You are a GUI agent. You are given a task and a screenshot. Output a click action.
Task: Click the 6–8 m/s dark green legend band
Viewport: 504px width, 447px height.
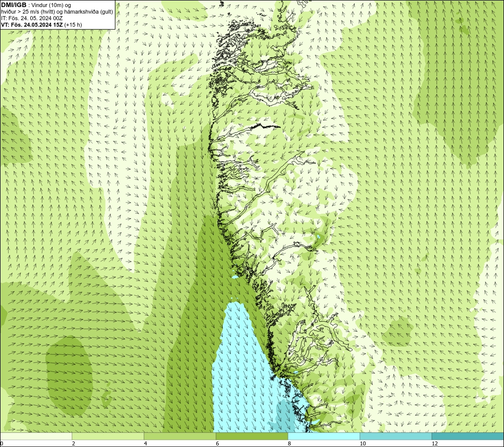(252, 436)
